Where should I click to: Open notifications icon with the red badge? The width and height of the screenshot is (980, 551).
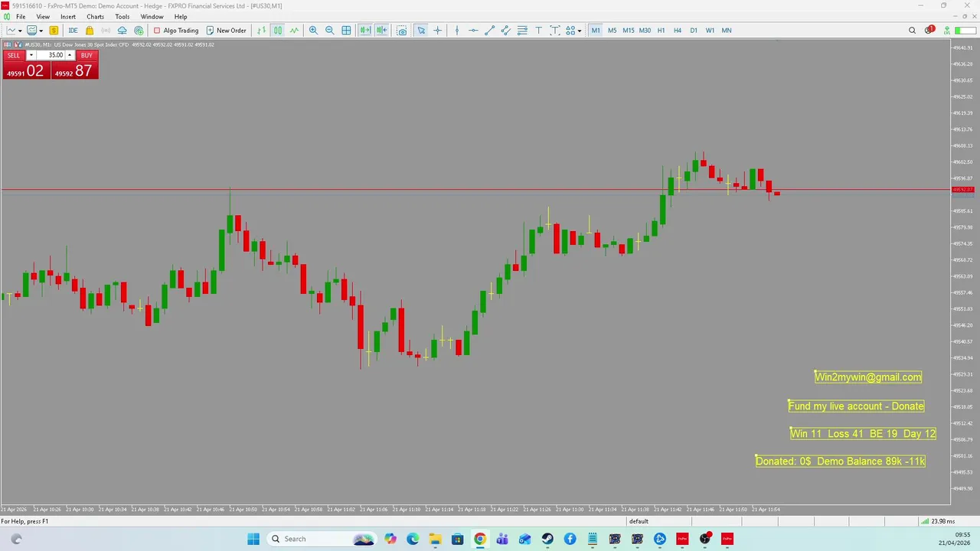tap(929, 31)
